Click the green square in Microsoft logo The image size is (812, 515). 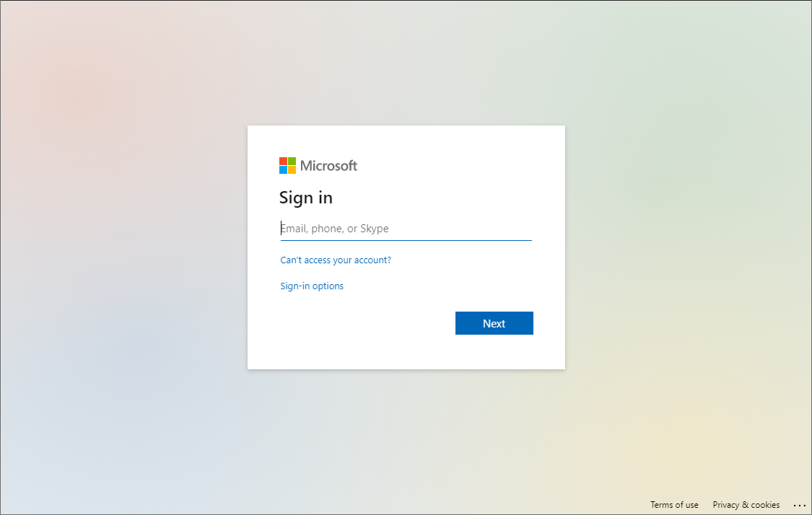292,161
